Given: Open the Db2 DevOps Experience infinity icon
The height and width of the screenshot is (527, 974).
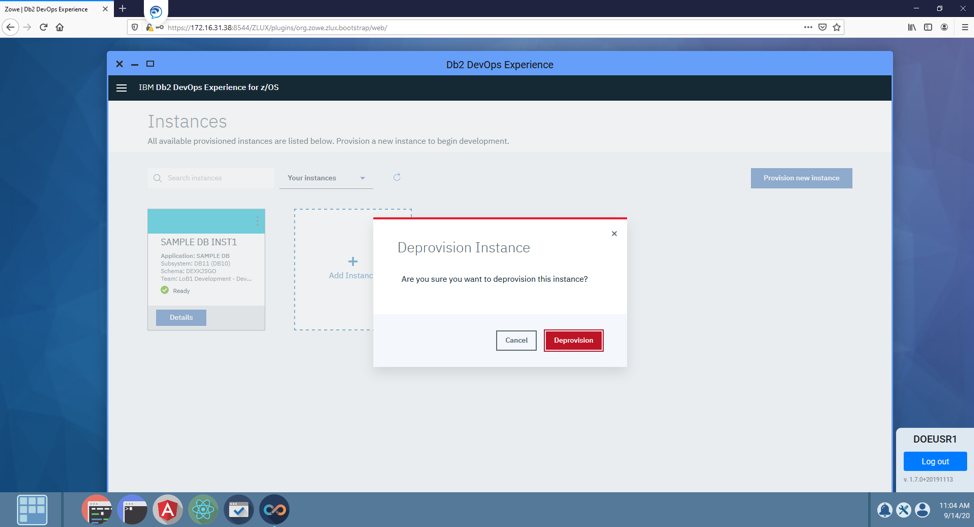Looking at the screenshot, I should click(274, 510).
